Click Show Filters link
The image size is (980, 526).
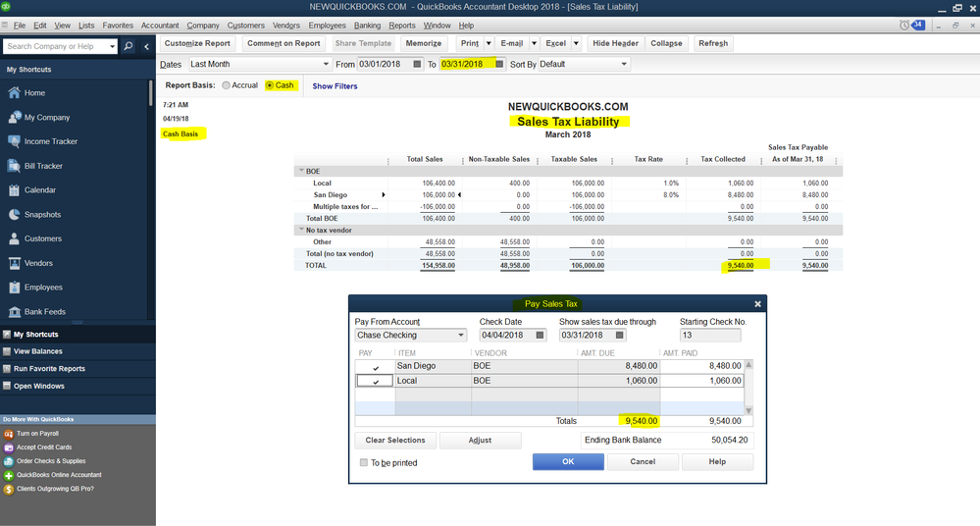point(335,86)
